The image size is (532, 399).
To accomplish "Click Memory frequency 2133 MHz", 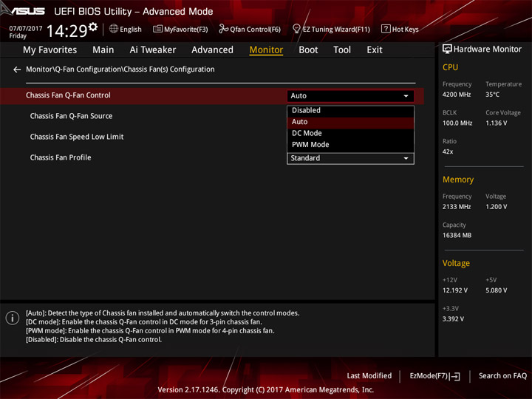I will click(x=457, y=207).
